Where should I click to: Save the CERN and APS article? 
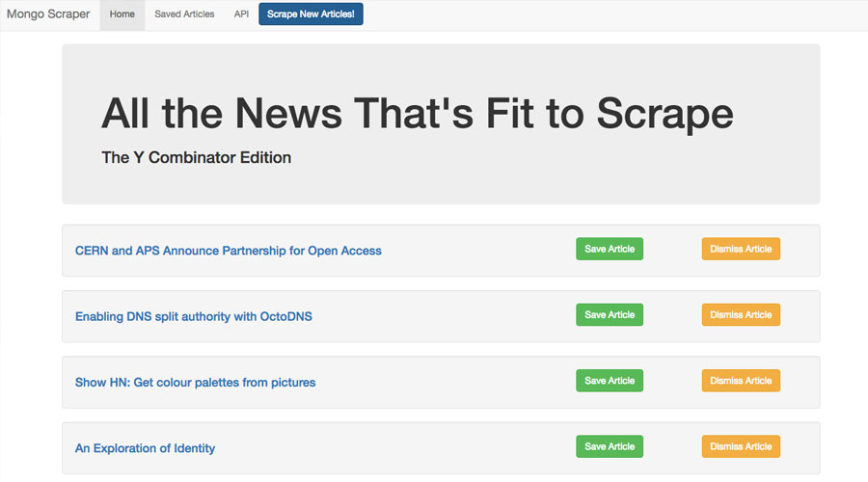610,249
